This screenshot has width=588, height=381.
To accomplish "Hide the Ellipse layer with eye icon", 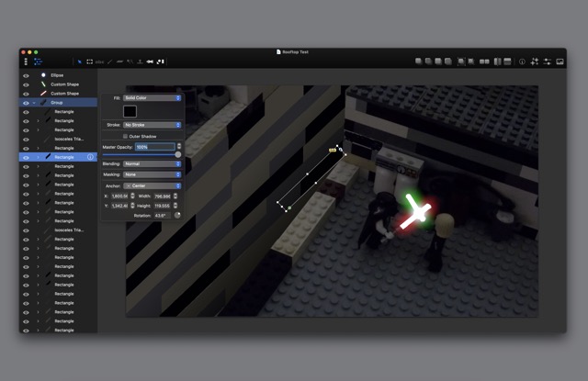I will tap(26, 75).
